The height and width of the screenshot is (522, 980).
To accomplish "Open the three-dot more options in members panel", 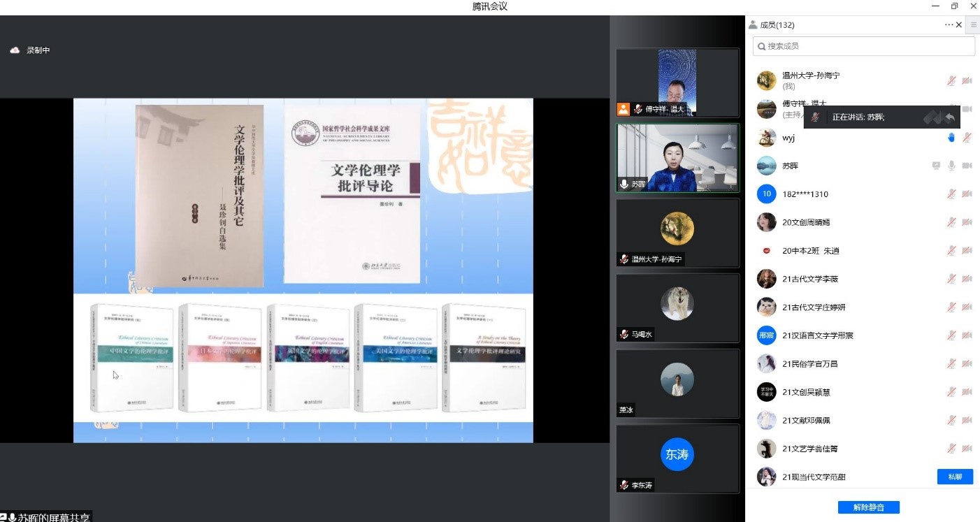I will tap(949, 25).
